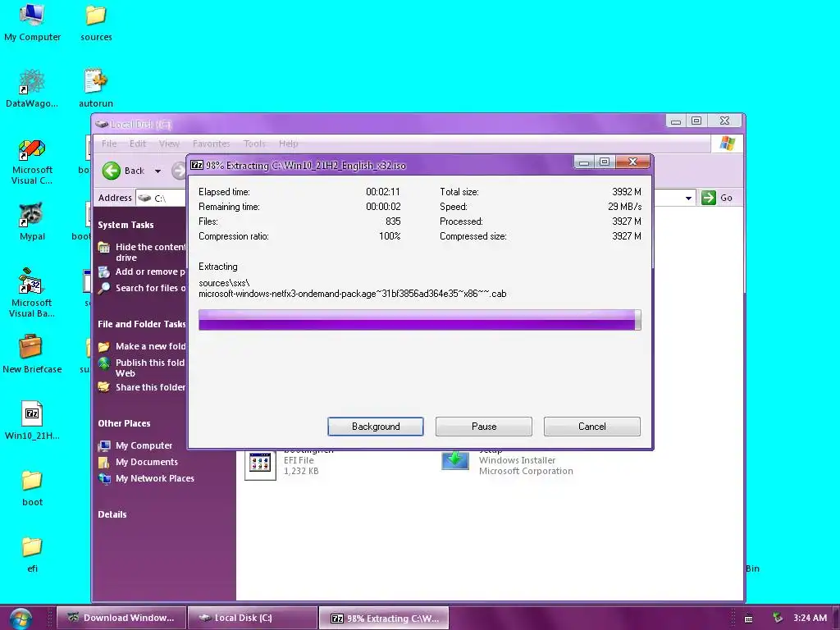This screenshot has height=630, width=840.
Task: Open My Network Places link
Action: tap(146, 478)
